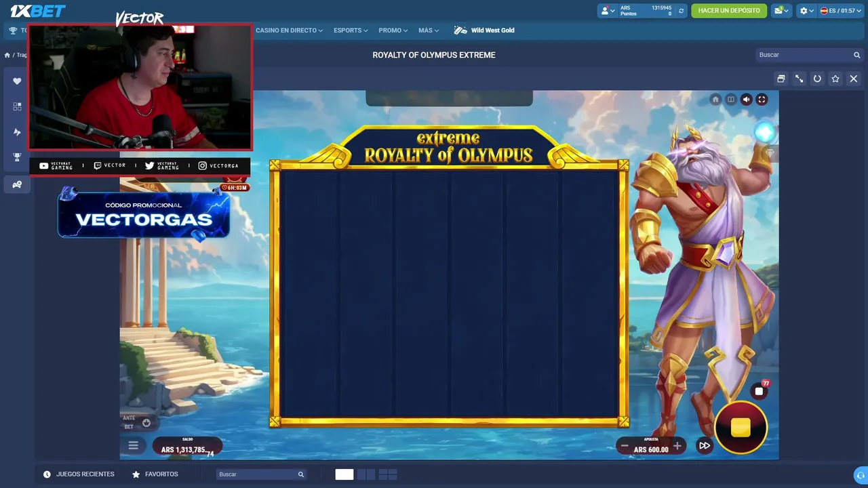The height and width of the screenshot is (488, 868).
Task: Decrease the bet with the minus button
Action: point(625,446)
